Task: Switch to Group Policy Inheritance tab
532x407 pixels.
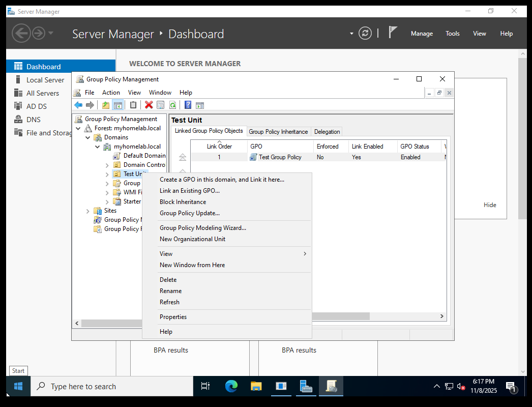Action: coord(278,131)
